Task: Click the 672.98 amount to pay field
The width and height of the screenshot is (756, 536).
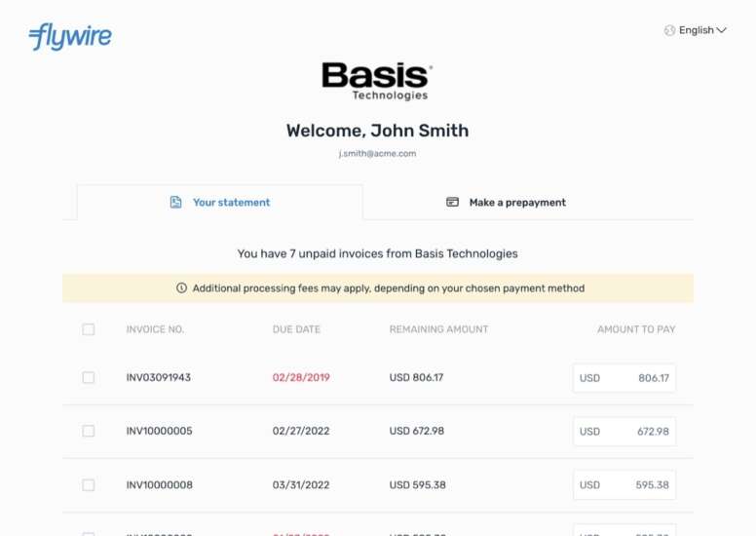Action: point(624,432)
